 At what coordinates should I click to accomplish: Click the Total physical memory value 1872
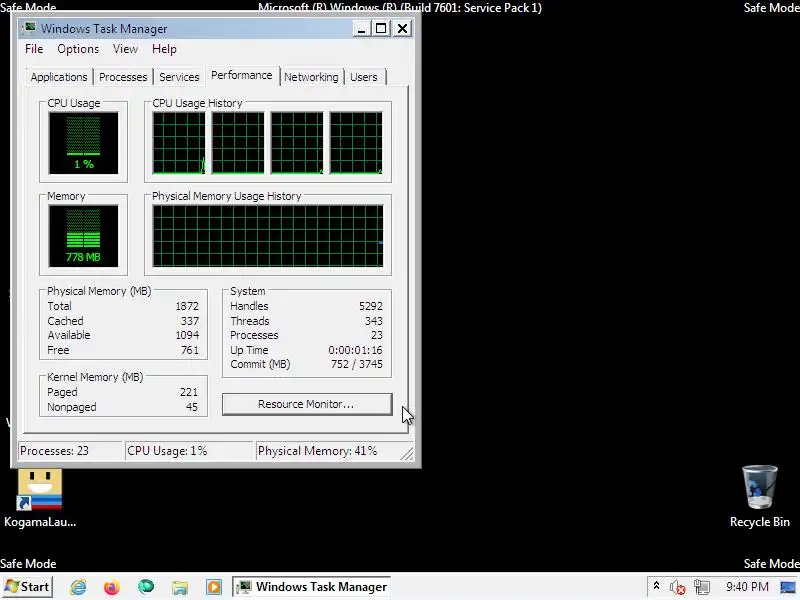(x=187, y=306)
